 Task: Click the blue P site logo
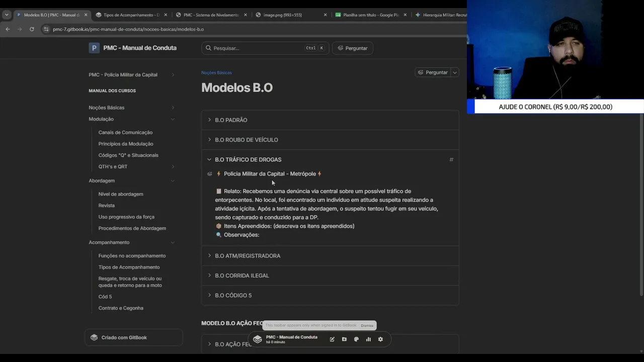coord(94,48)
